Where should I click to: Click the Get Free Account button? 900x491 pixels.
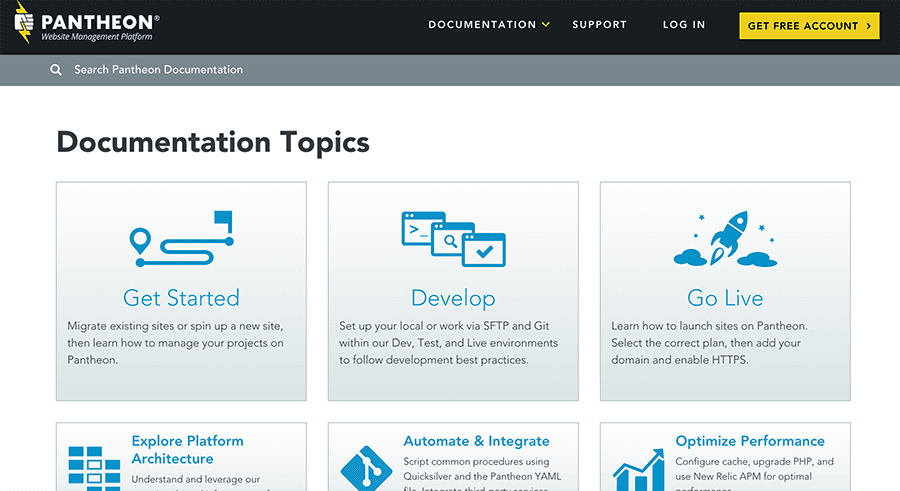809,26
